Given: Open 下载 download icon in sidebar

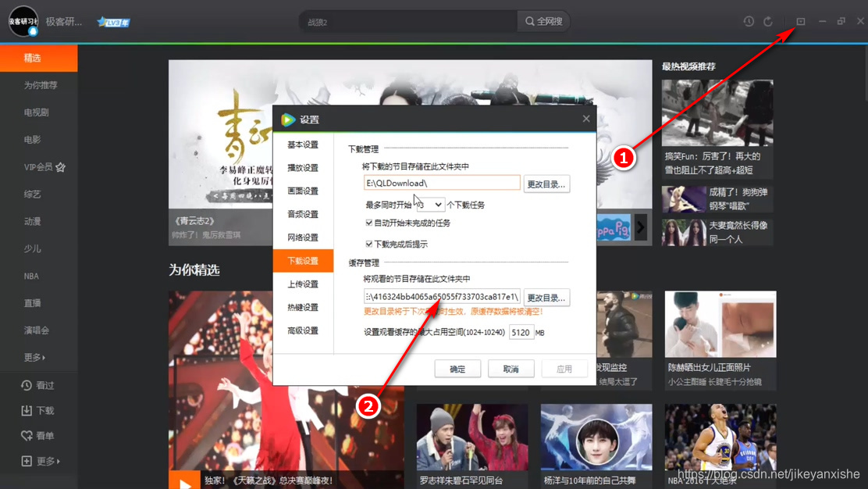Looking at the screenshot, I should pos(26,410).
